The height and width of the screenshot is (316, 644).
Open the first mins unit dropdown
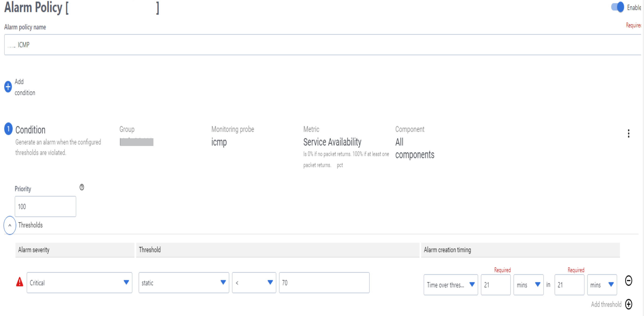pyautogui.click(x=528, y=285)
